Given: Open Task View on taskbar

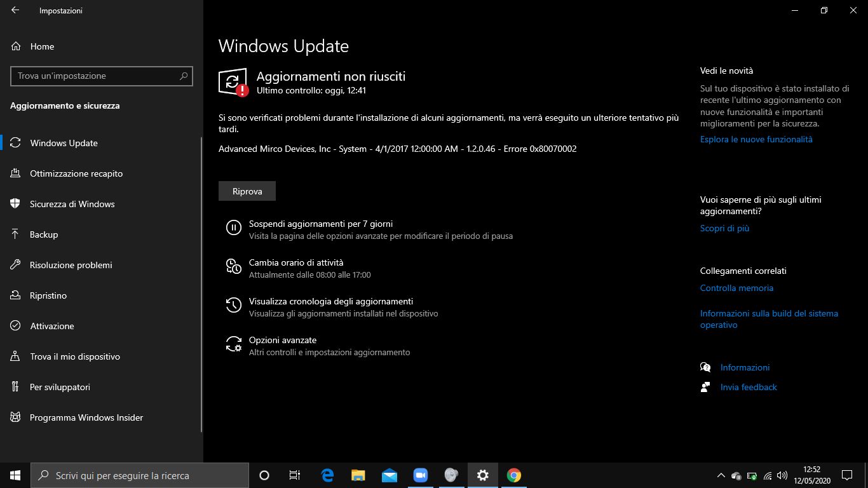Looking at the screenshot, I should (295, 475).
